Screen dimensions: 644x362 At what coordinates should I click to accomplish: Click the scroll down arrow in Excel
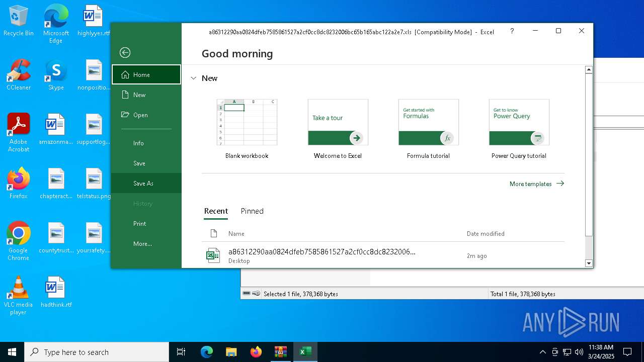point(589,263)
